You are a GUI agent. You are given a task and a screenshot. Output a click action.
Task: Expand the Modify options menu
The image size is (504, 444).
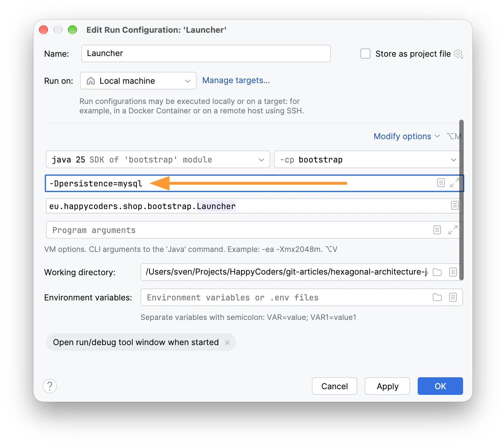[406, 136]
